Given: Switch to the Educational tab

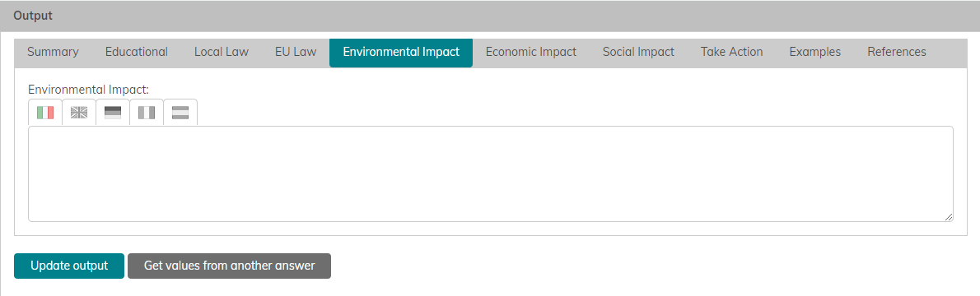Looking at the screenshot, I should (x=136, y=53).
